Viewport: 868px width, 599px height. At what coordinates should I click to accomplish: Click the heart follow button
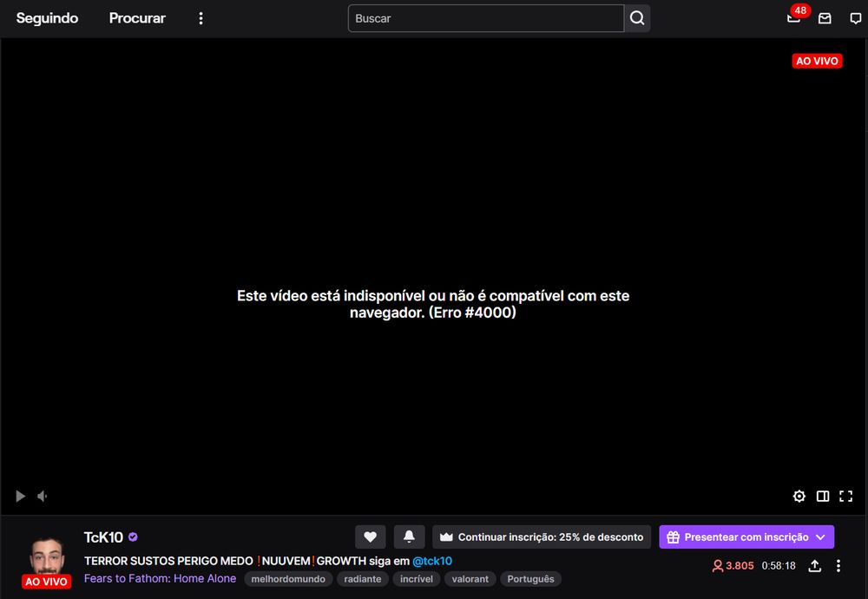pyautogui.click(x=371, y=537)
